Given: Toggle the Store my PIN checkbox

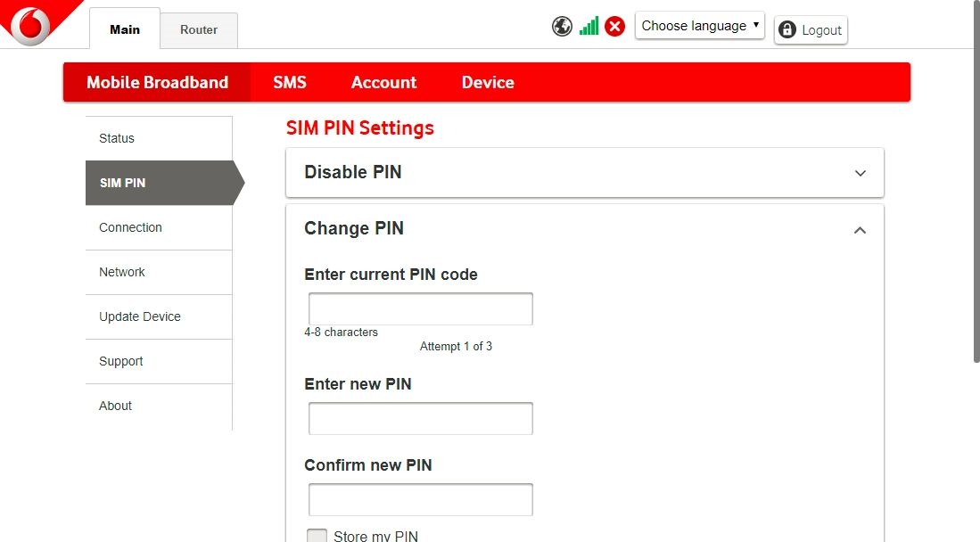Looking at the screenshot, I should [317, 535].
